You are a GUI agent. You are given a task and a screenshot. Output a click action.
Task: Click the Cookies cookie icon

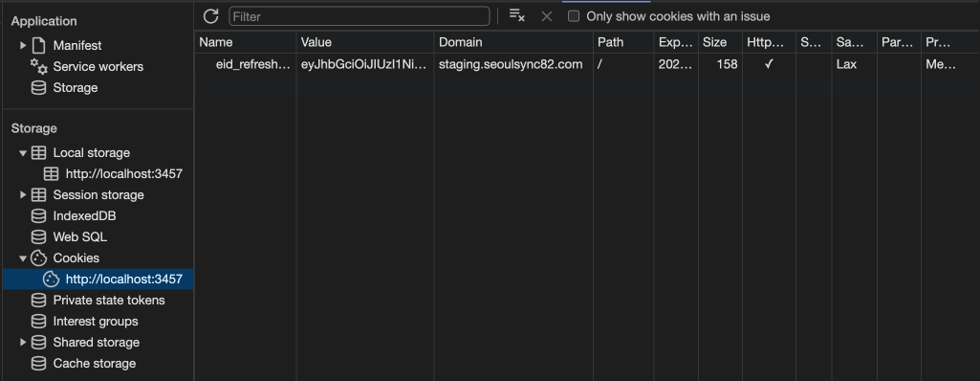point(39,258)
